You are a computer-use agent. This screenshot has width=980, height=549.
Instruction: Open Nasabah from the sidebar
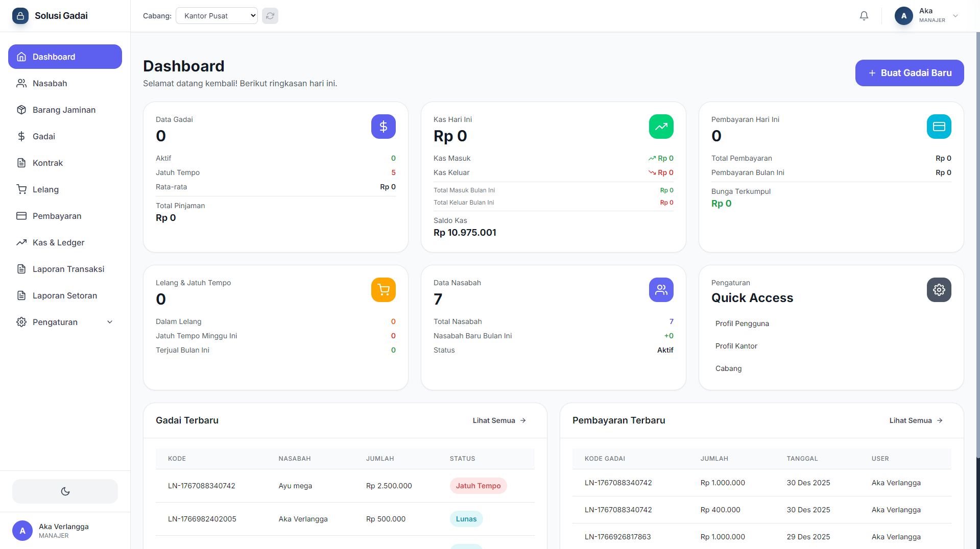point(65,83)
